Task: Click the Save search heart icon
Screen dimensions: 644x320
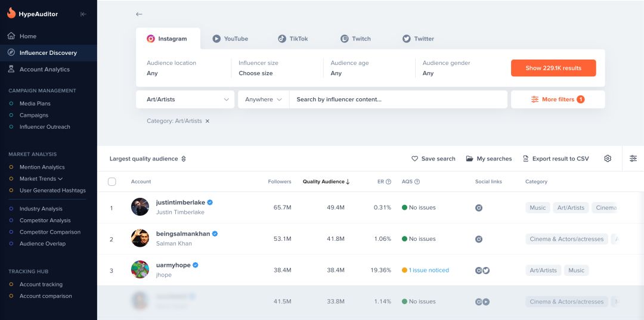Action: coord(415,159)
